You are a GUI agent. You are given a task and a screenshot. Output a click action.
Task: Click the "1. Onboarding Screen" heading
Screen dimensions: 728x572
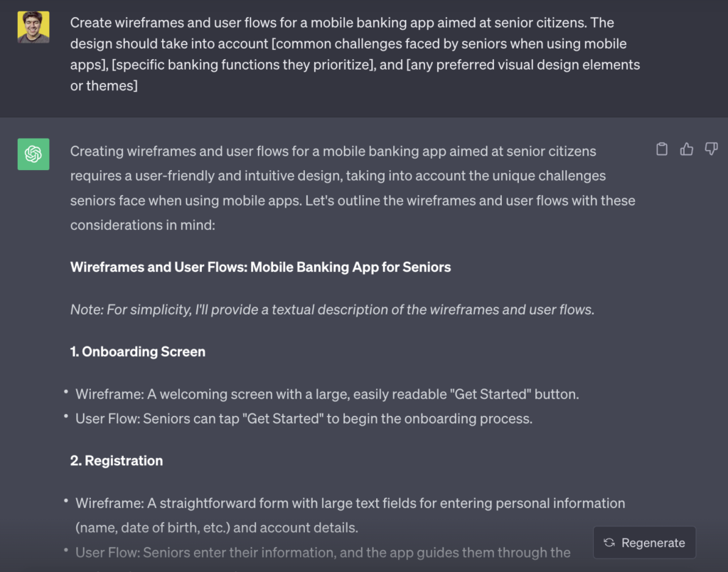pos(138,351)
